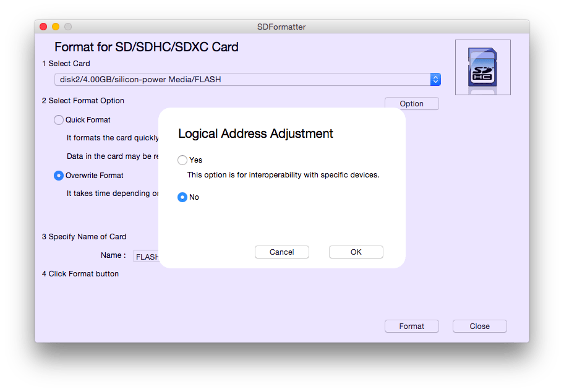Click the SD card logo image
Image resolution: width=564 pixels, height=392 pixels.
[482, 67]
